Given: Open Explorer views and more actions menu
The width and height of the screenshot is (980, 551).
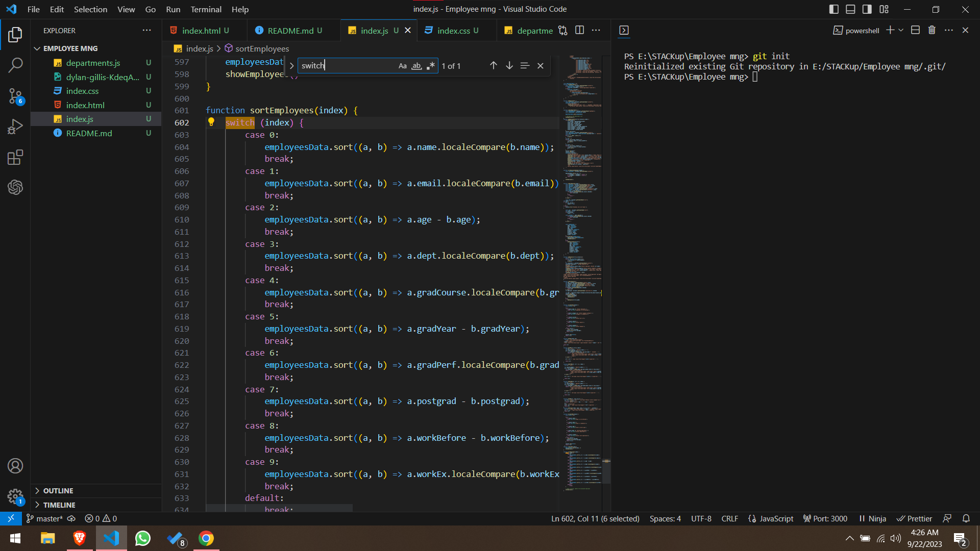Looking at the screenshot, I should [x=147, y=31].
